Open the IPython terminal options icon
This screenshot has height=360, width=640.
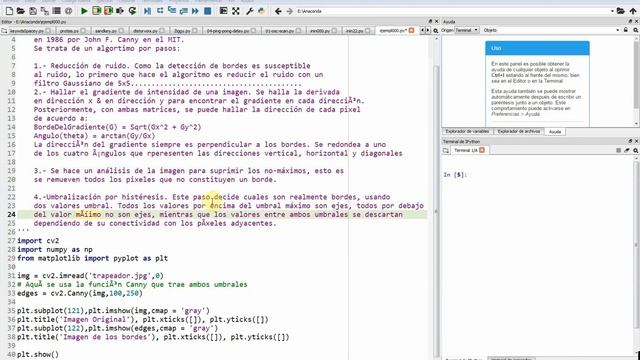[x=636, y=151]
